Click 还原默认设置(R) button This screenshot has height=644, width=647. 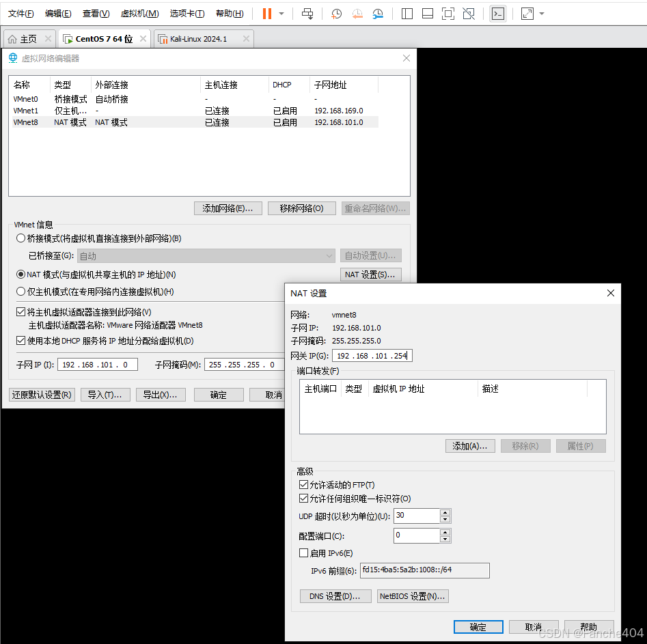42,395
